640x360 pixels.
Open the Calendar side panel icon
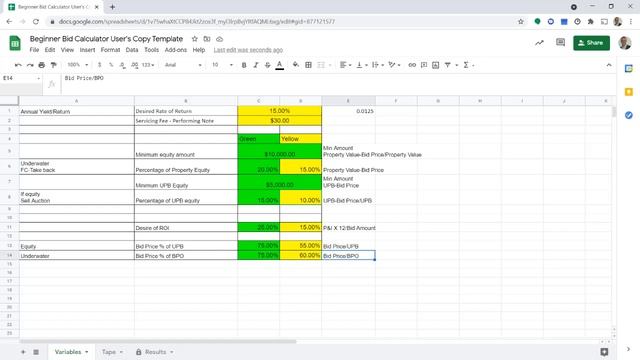(629, 69)
